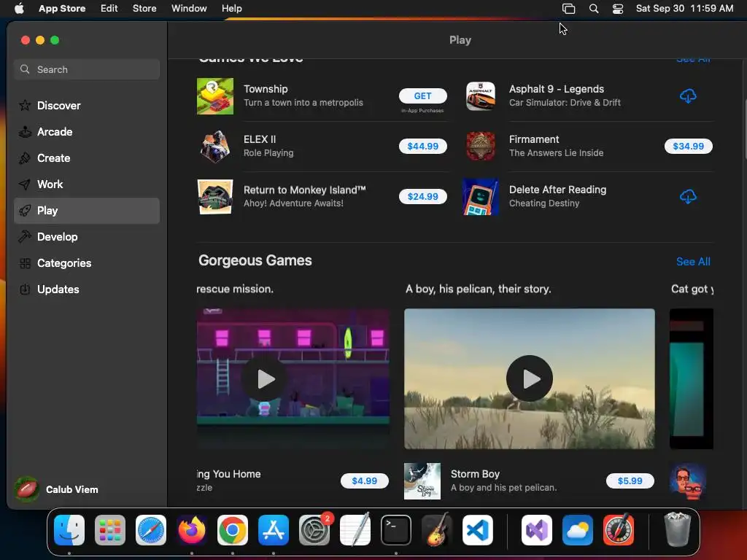Open the Township title text

coord(266,89)
